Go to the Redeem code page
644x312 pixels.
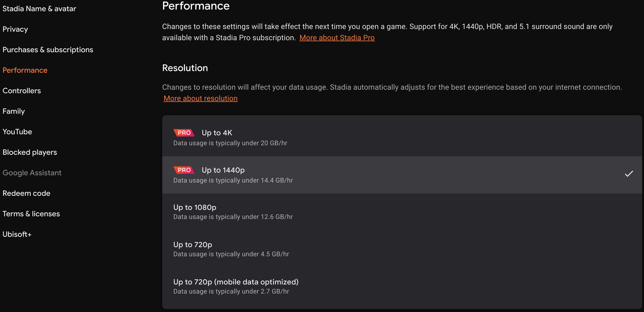coord(26,193)
